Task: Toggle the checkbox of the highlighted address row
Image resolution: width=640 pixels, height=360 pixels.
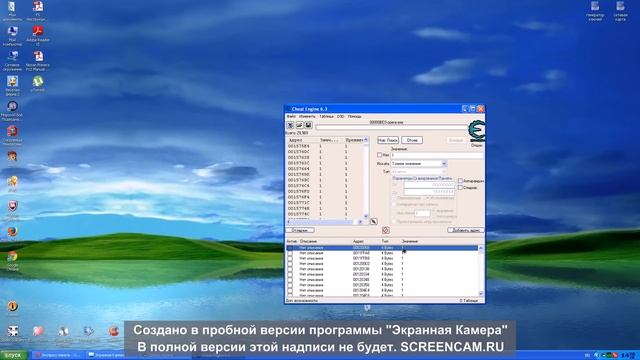Action: 290,248
